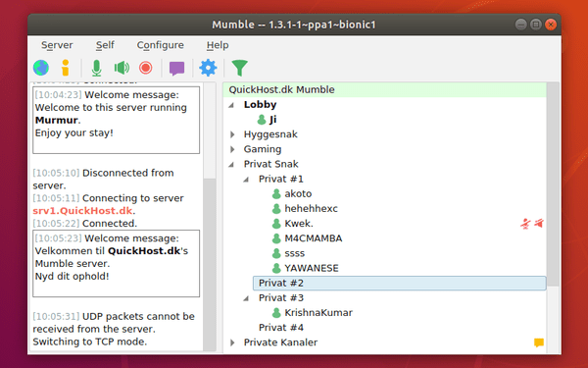This screenshot has width=588, height=368.
Task: Click the user icon beside akoto
Action: [276, 193]
